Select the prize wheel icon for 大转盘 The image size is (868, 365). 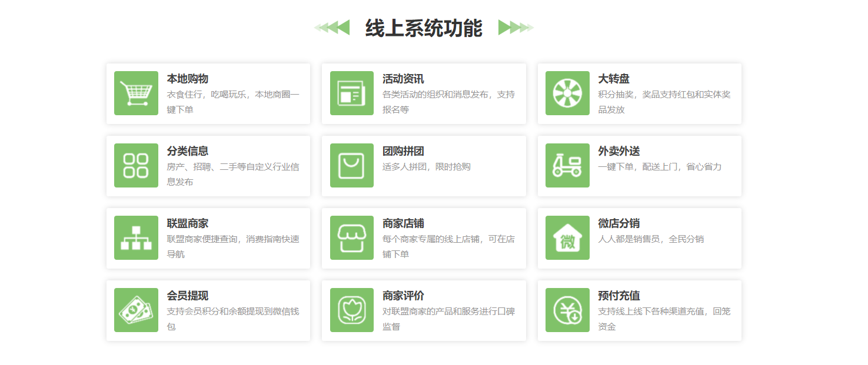pos(567,93)
